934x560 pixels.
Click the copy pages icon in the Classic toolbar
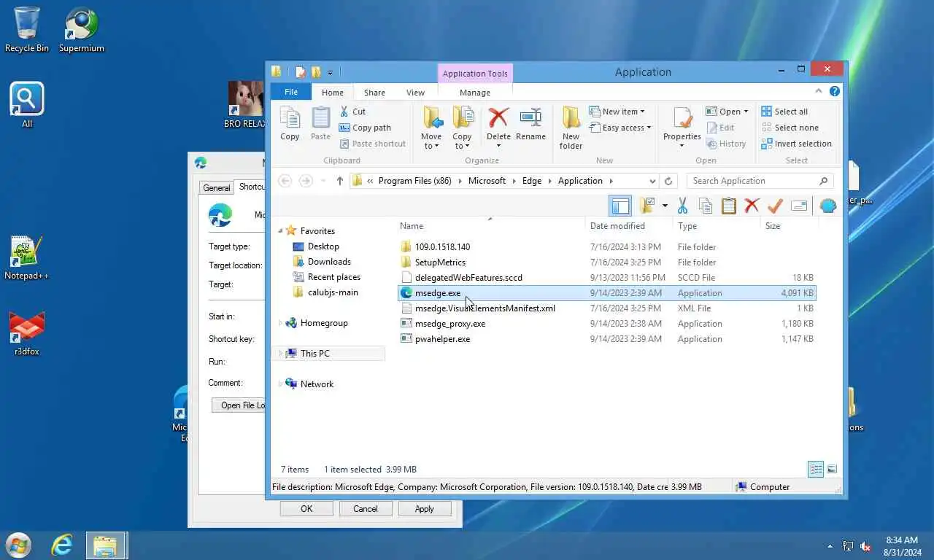(x=706, y=206)
